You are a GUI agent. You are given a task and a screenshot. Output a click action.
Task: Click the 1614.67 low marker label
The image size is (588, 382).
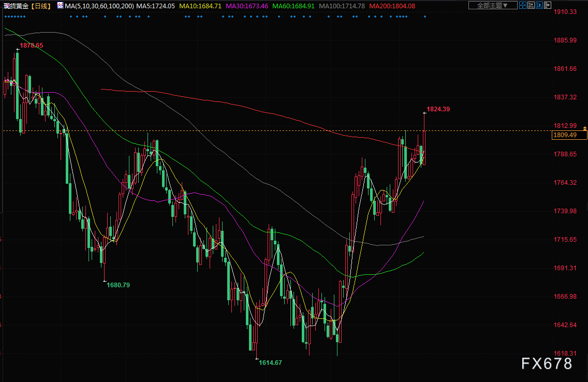click(270, 362)
